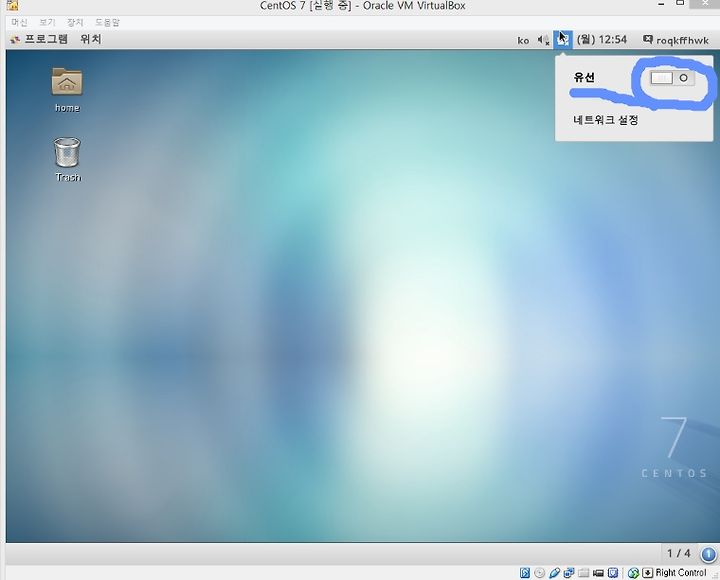Open the muted volume indicator
Image resolution: width=720 pixels, height=580 pixels.
[x=543, y=40]
